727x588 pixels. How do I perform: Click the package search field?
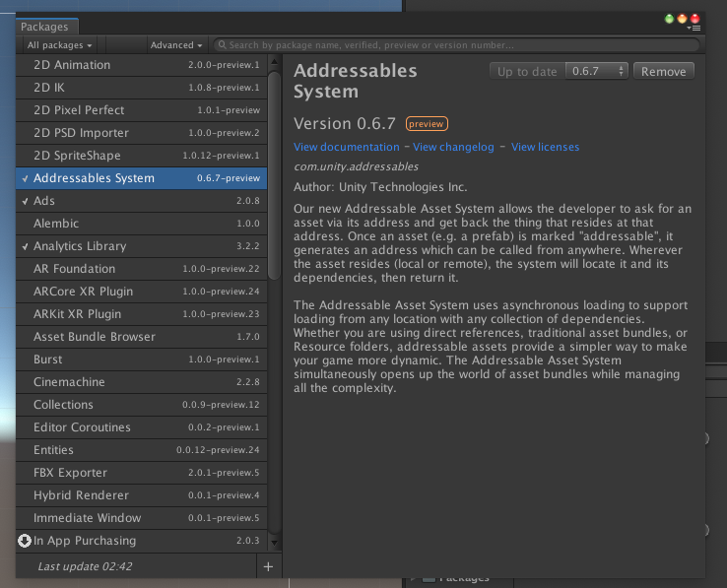tap(456, 45)
